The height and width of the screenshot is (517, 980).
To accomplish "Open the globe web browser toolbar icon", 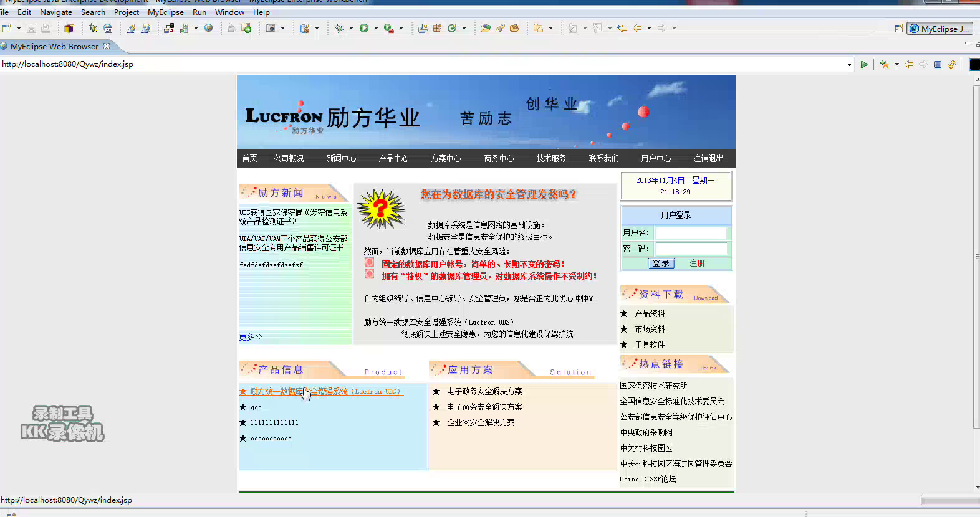I will 209,28.
